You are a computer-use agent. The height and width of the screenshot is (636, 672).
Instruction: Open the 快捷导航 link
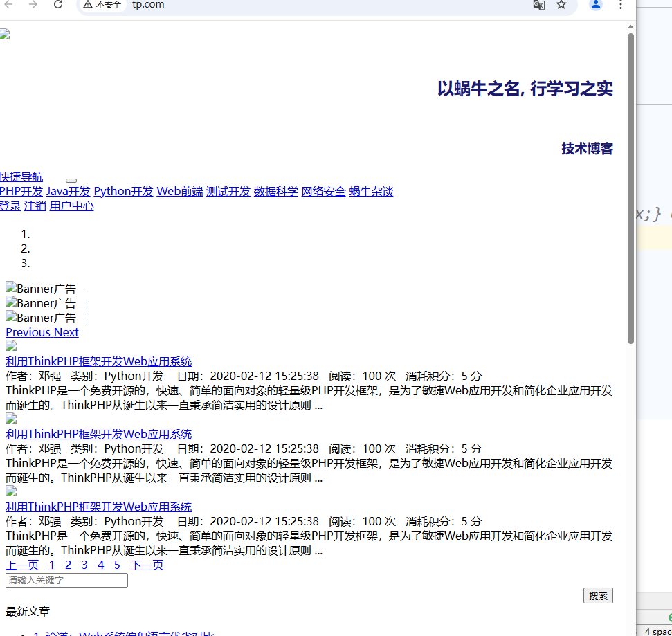(x=21, y=177)
